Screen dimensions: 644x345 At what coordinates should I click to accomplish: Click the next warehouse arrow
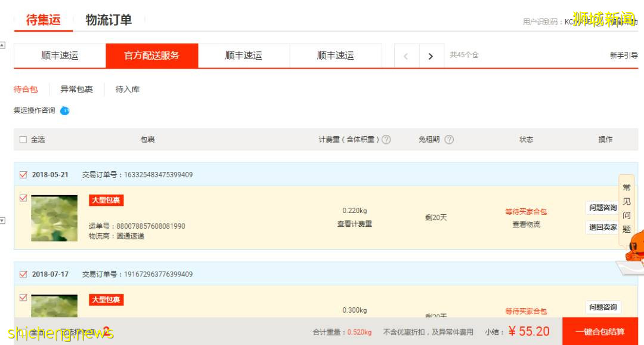(431, 55)
